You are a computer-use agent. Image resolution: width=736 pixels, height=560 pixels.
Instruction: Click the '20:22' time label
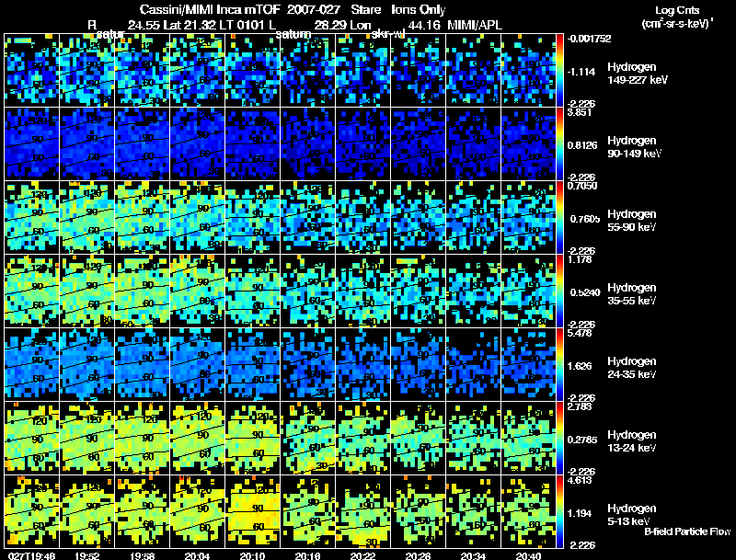tap(362, 556)
